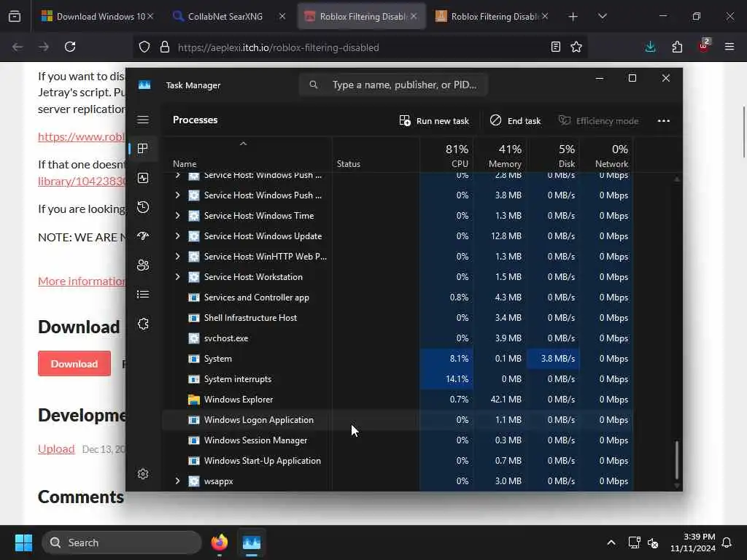Image resolution: width=747 pixels, height=560 pixels.
Task: Expand Service Host: Windows Update
Action: pos(177,236)
